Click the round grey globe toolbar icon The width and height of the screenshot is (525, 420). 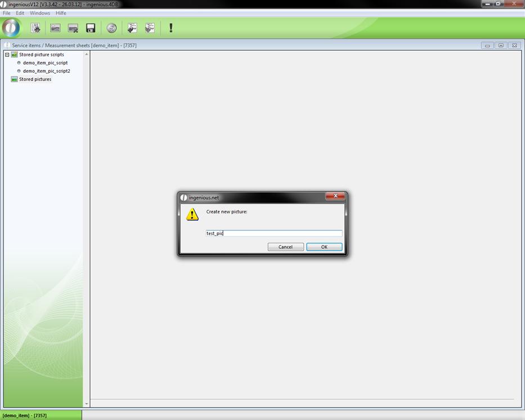pyautogui.click(x=111, y=28)
